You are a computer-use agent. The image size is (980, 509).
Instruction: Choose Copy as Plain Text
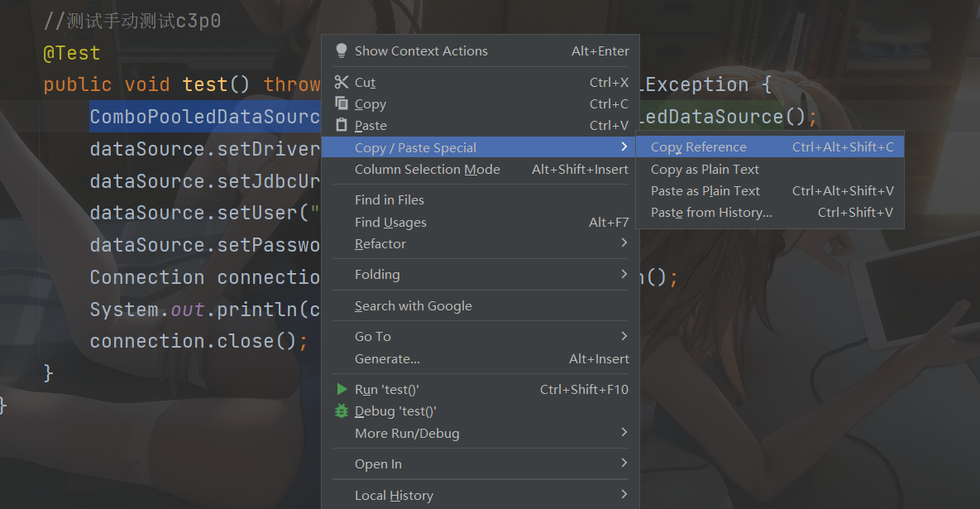point(705,169)
